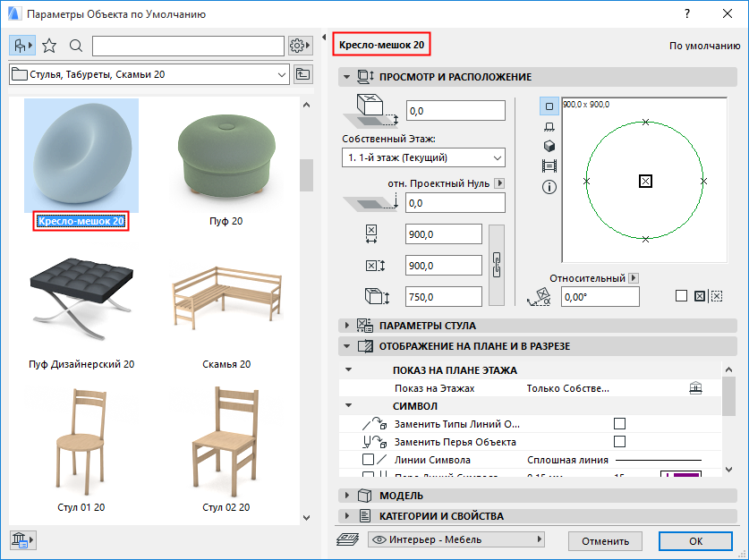Open the Стулья, Табуреты, Скамьи 20 folder dropdown
749x560 pixels.
coord(149,74)
